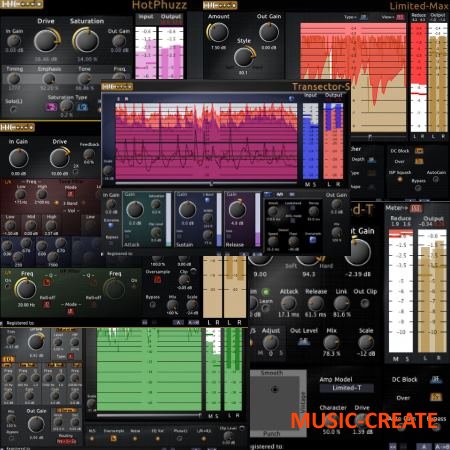The height and width of the screenshot is (450, 450).
Task: Click the Clip Level knob at bottom center
Action: click(x=228, y=436)
